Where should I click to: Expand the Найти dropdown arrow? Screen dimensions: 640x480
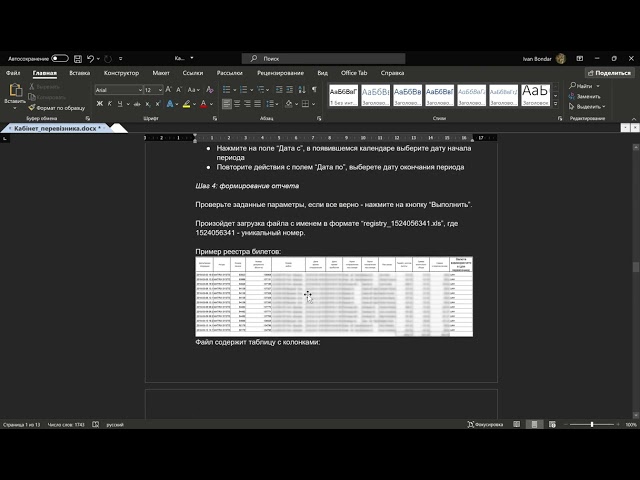[x=598, y=86]
